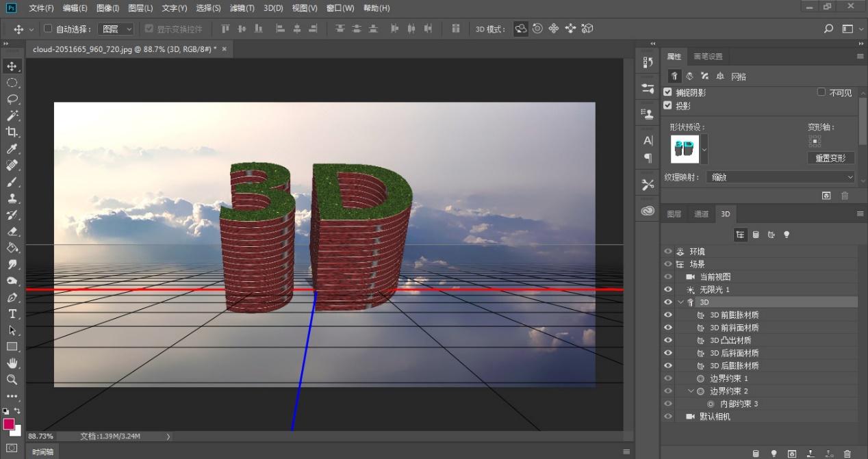Viewport: 868px width, 459px height.
Task: Collapse the 边界约束 2 group
Action: click(690, 391)
